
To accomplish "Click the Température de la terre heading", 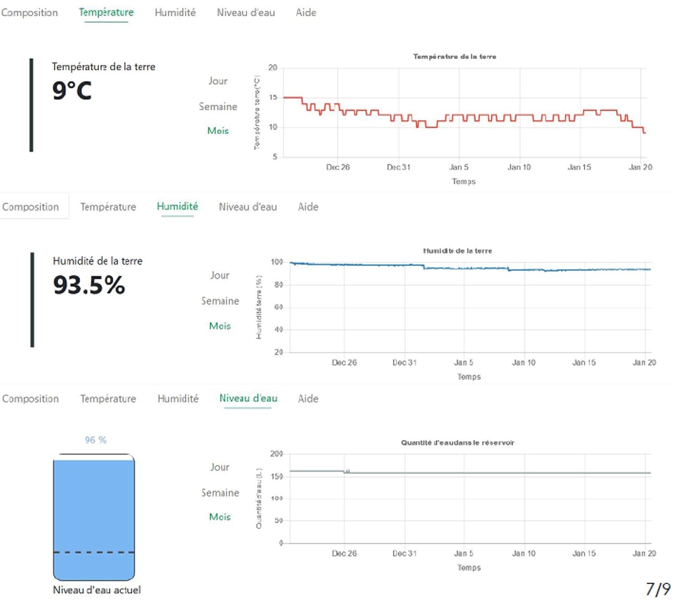I will pyautogui.click(x=104, y=67).
